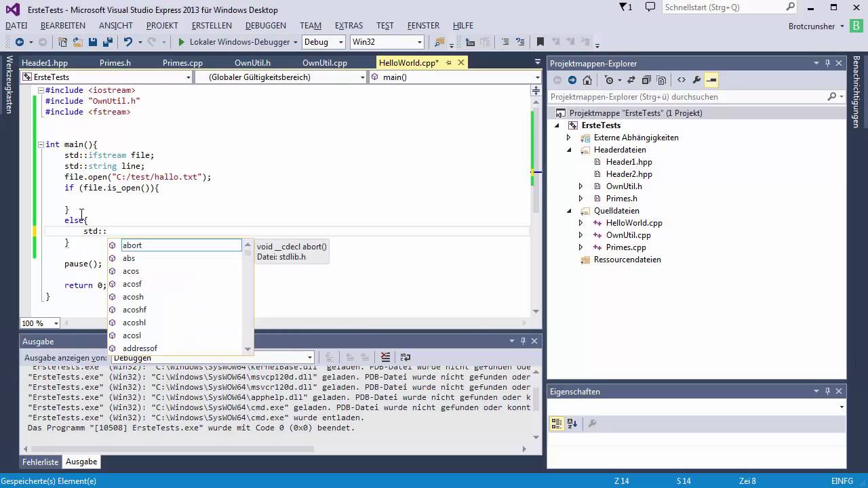Click Collapse All icon in Projektmappen-Explorer

646,80
